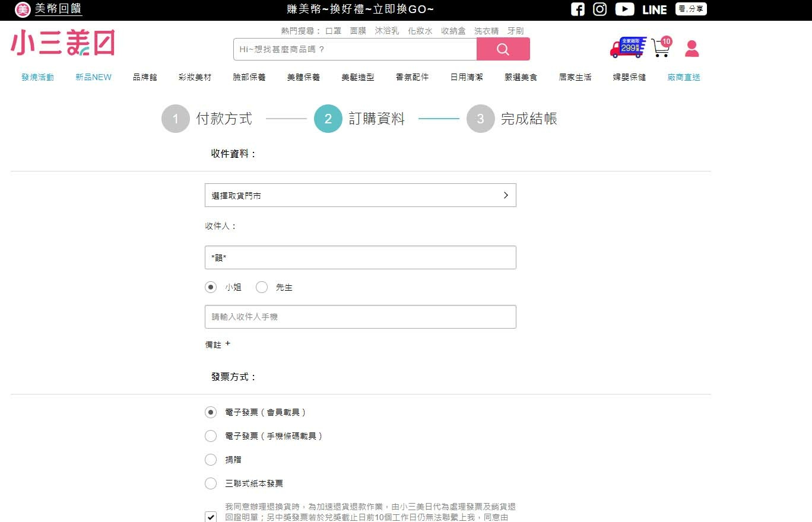The height and width of the screenshot is (522, 812).
Task: Search hot keyword 沐浴乳
Action: tap(387, 31)
